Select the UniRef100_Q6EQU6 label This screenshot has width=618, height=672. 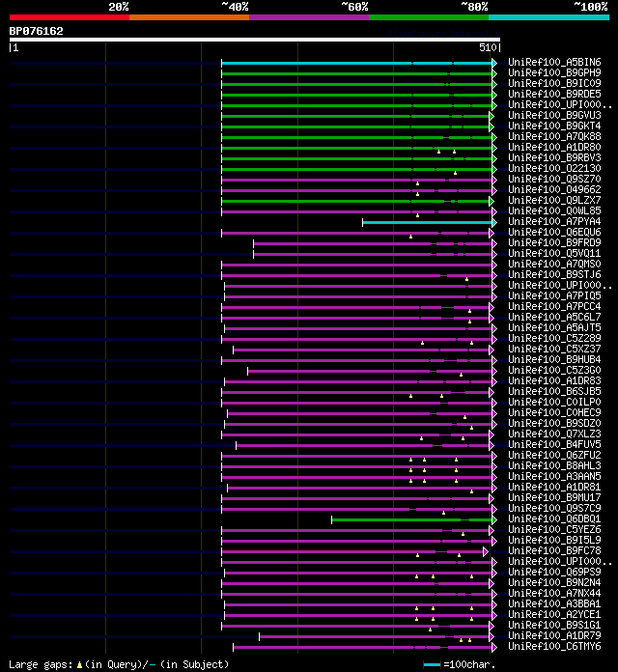coord(554,233)
